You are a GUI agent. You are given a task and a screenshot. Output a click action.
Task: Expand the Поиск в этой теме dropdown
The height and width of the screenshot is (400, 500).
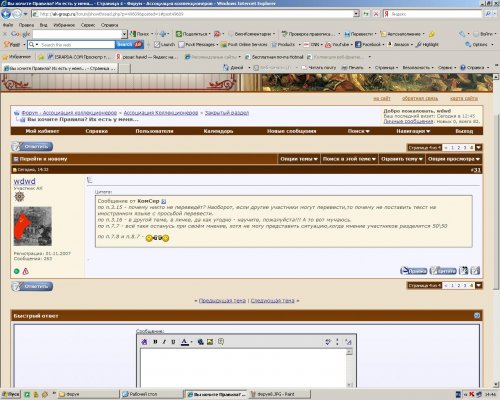(x=349, y=159)
